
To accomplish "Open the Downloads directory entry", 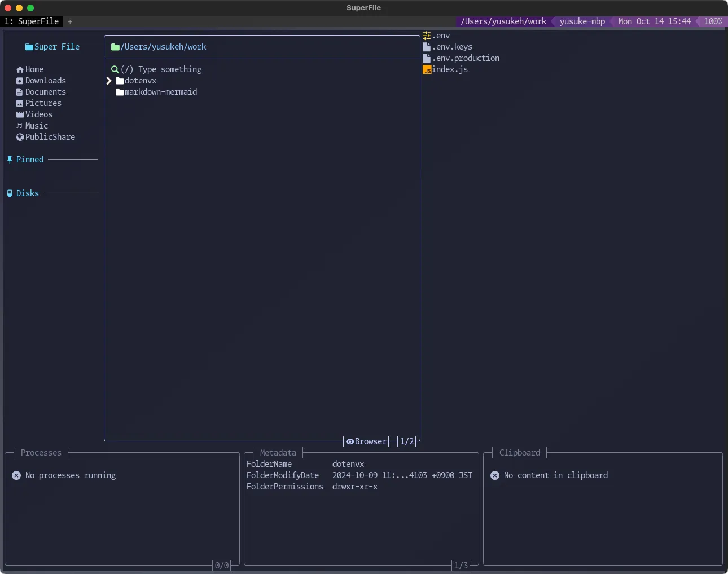I will tap(46, 81).
